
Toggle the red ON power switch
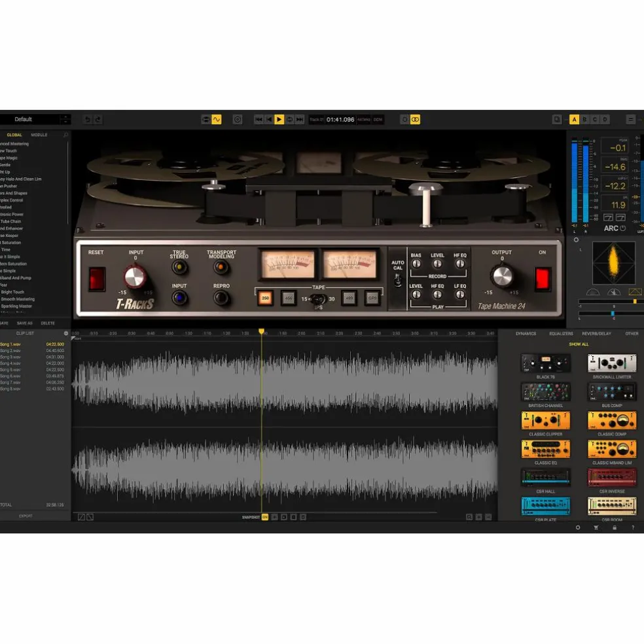(x=542, y=279)
